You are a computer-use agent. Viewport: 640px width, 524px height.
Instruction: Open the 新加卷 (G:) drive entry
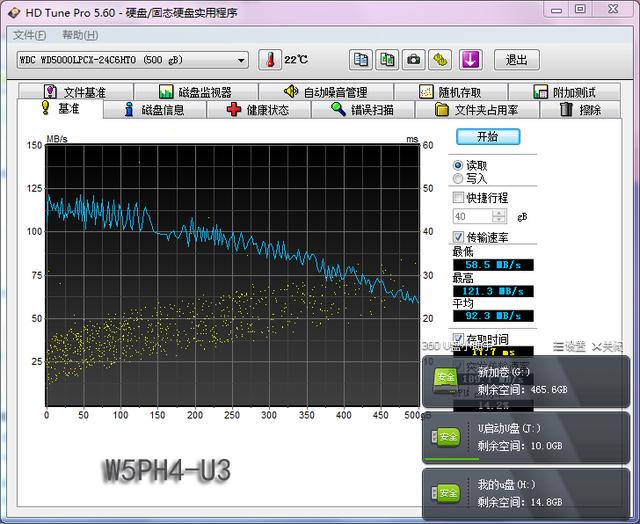pyautogui.click(x=526, y=381)
